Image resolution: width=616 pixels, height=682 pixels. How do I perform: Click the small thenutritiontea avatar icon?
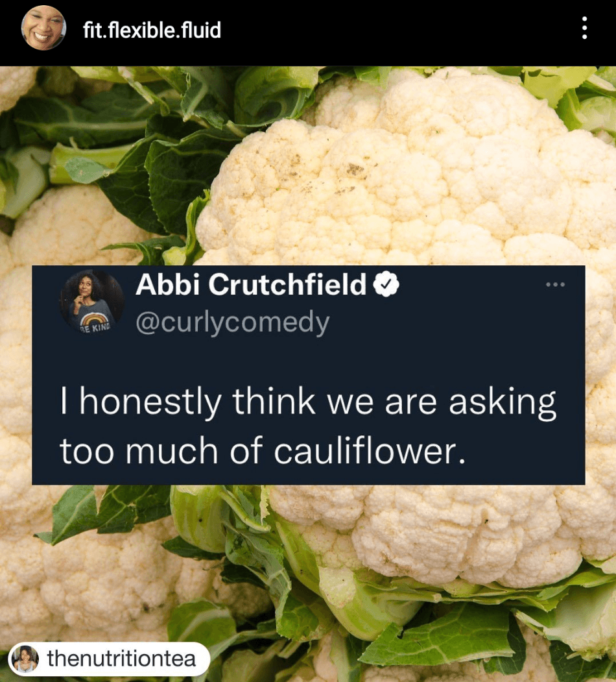[25, 659]
